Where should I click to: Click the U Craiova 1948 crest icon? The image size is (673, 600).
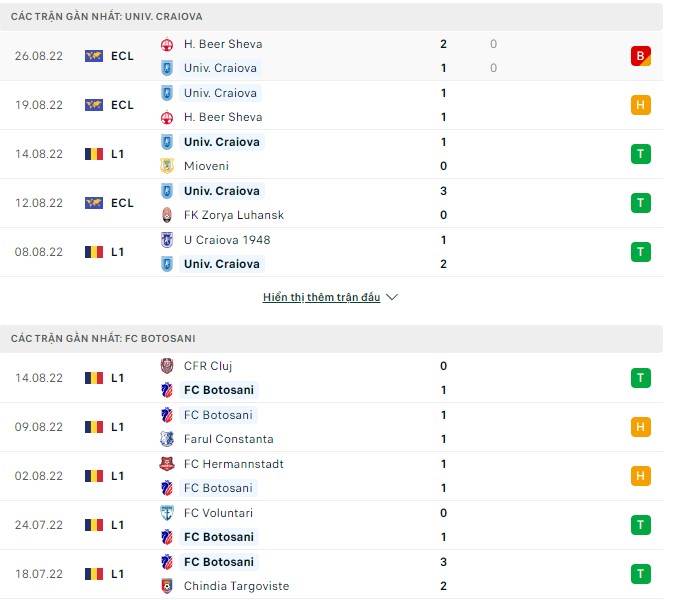click(x=167, y=240)
